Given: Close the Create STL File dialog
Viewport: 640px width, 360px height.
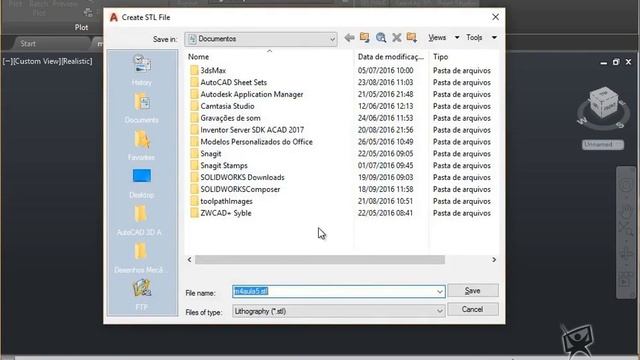Looking at the screenshot, I should [x=495, y=17].
